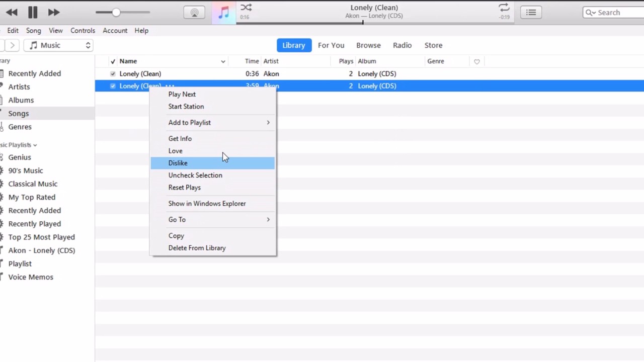Screen dimensions: 644x362
Task: Switch to the For You tab
Action: [331, 45]
